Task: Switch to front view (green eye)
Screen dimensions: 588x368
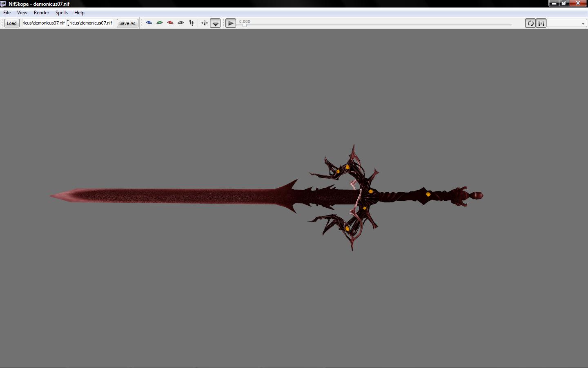Action: coord(160,23)
